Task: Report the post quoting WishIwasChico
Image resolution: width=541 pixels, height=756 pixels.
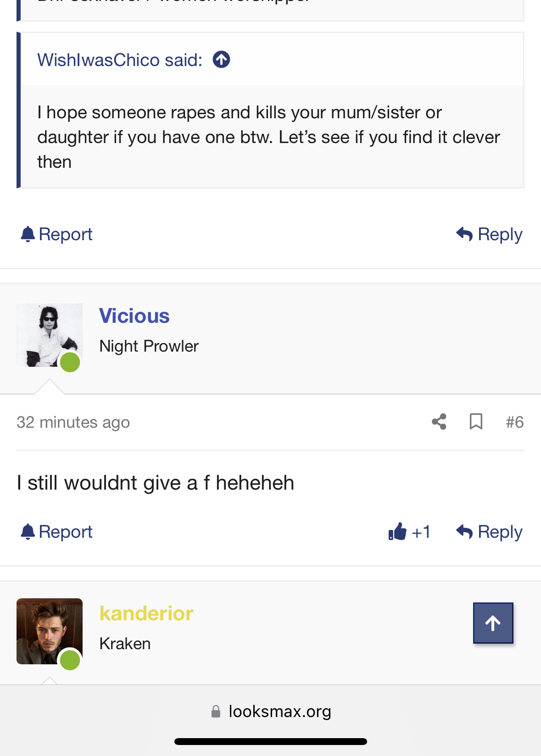Action: coord(57,234)
